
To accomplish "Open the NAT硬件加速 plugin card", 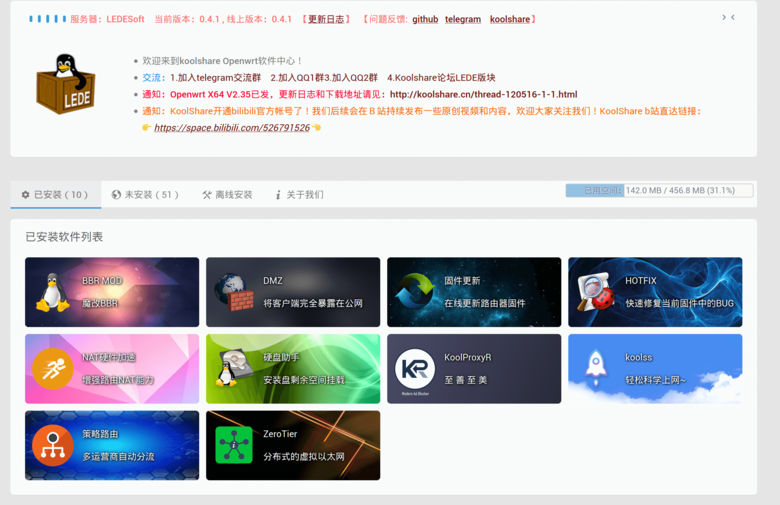I will click(112, 369).
